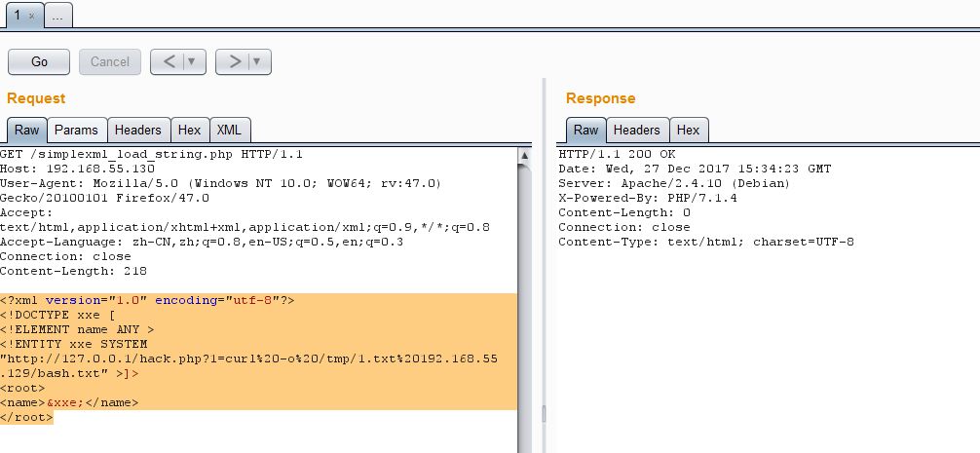Click the response Content-Type header line
Image resolution: width=980 pixels, height=453 pixels.
click(706, 242)
